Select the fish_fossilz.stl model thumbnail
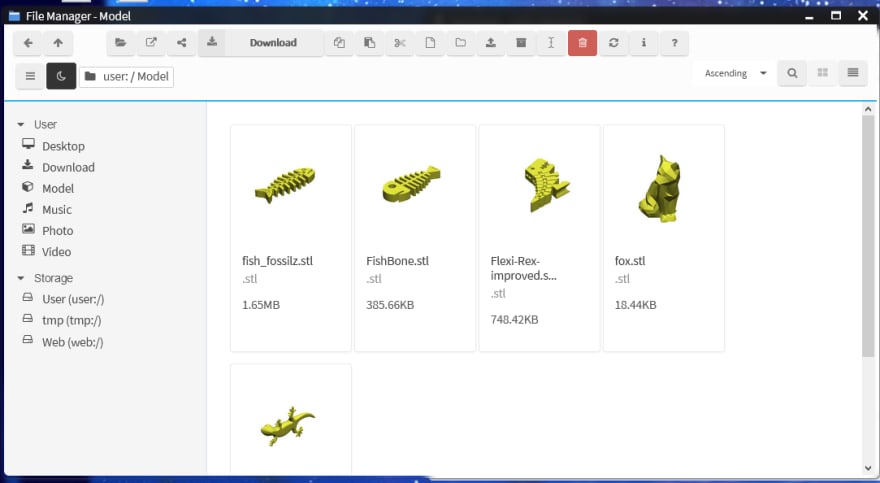 286,185
